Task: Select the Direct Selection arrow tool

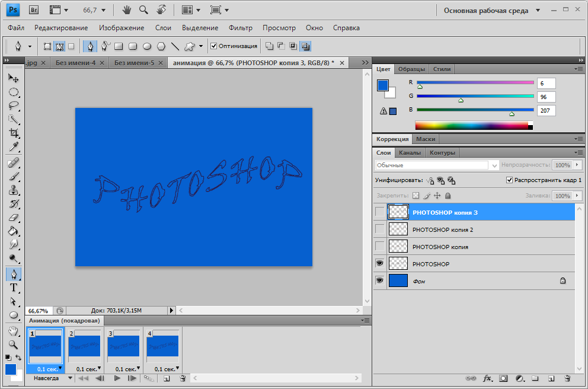Action: (x=14, y=302)
